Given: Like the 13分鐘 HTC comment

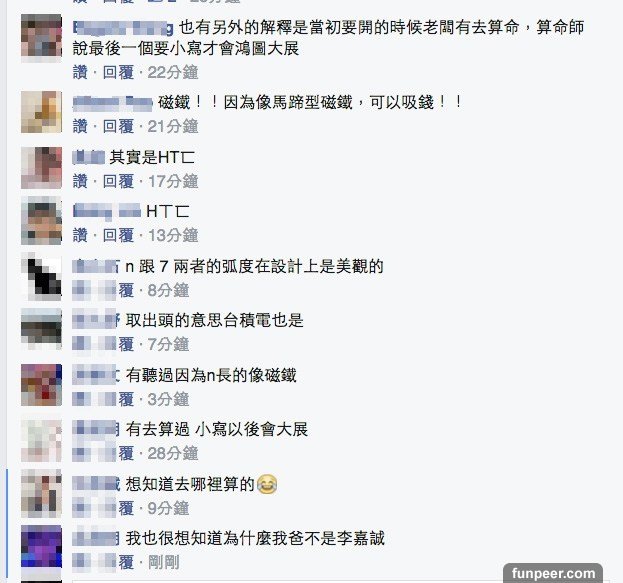Looking at the screenshot, I should coord(80,235).
